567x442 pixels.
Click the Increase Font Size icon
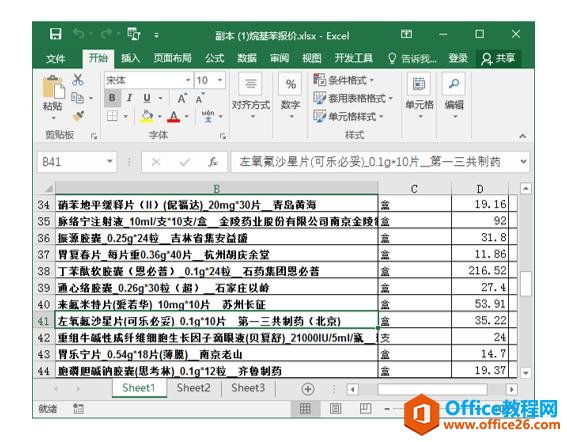(182, 98)
